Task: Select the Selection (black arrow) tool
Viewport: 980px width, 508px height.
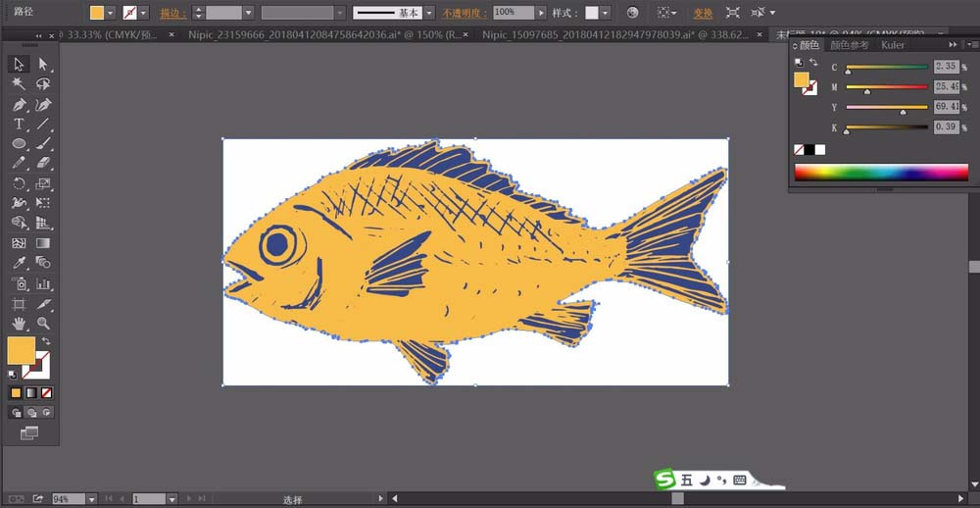Action: point(19,64)
